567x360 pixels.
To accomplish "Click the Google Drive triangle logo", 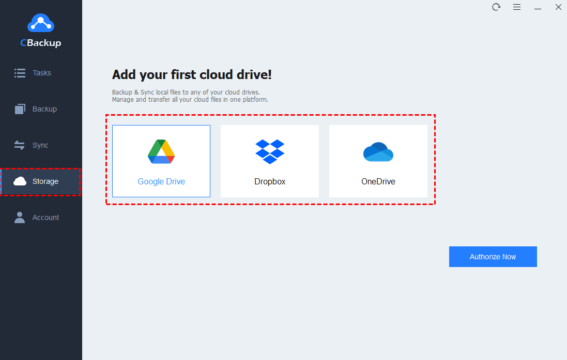I will (x=161, y=151).
